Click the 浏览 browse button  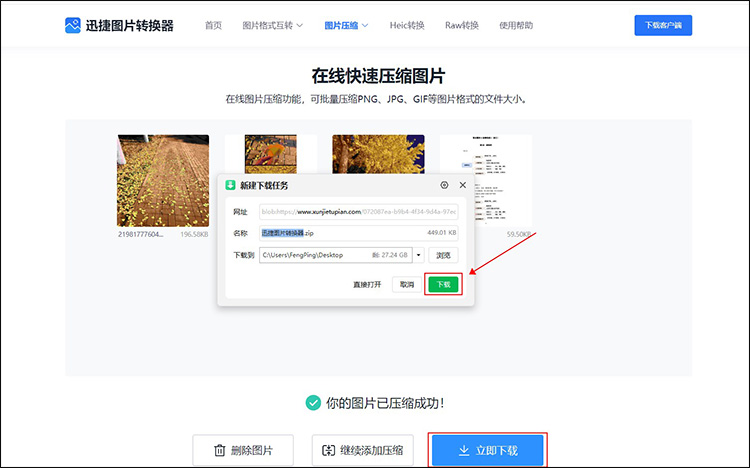point(443,255)
